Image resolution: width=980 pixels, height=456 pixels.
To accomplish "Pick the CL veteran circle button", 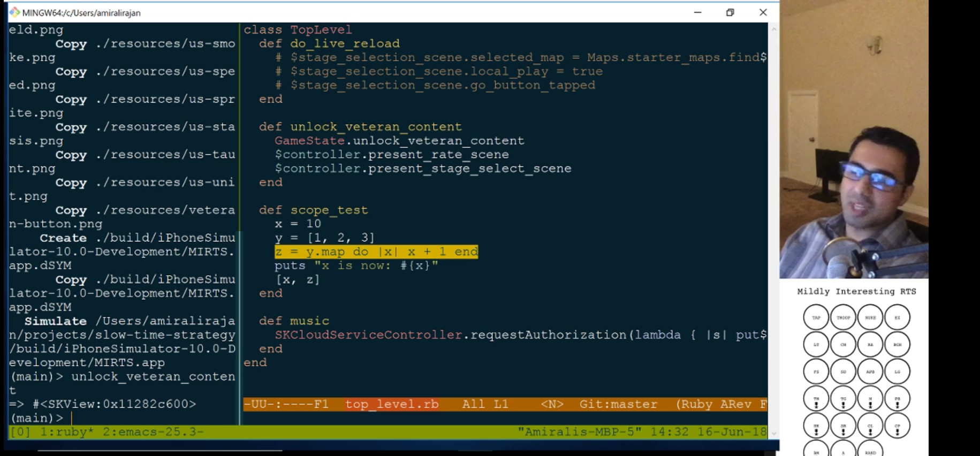I will pos(870,426).
